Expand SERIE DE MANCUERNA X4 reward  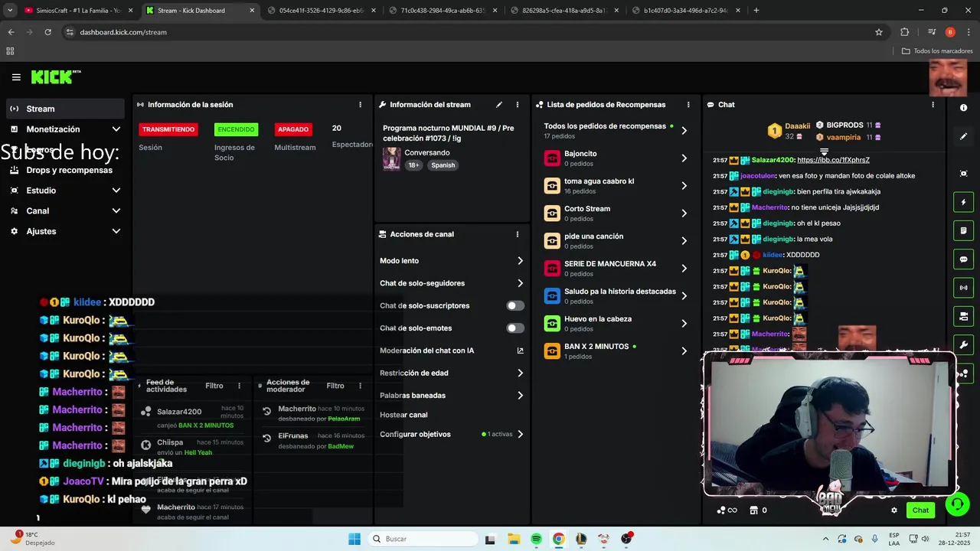684,269
